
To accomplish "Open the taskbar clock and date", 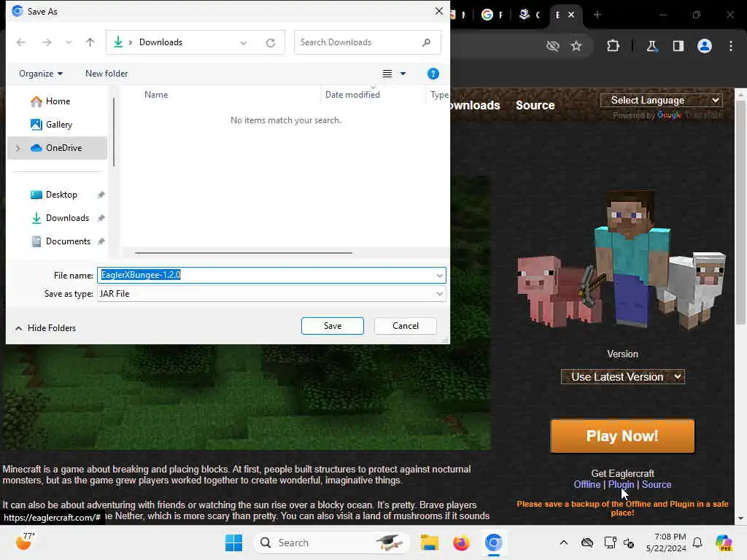I will 666,542.
